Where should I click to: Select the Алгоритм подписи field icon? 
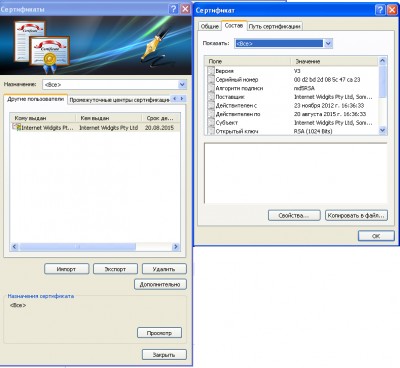point(211,88)
